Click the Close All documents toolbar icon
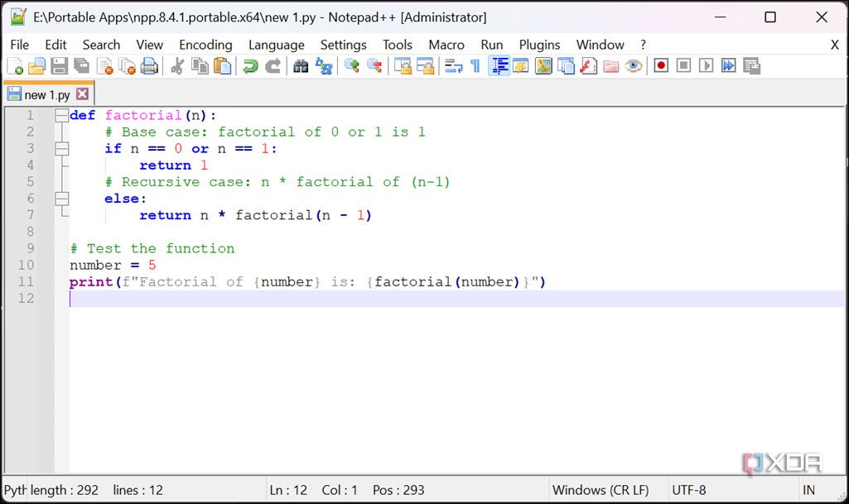Screen dimensions: 849x504 point(128,66)
